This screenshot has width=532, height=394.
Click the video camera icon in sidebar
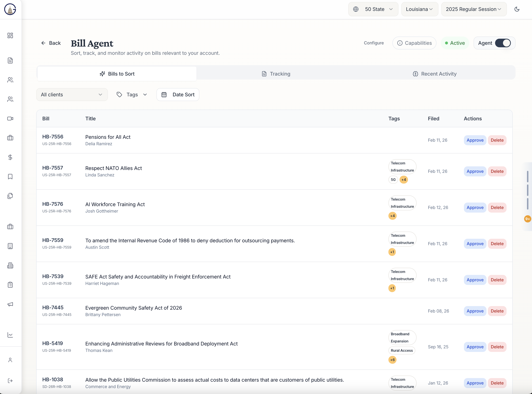pos(10,119)
